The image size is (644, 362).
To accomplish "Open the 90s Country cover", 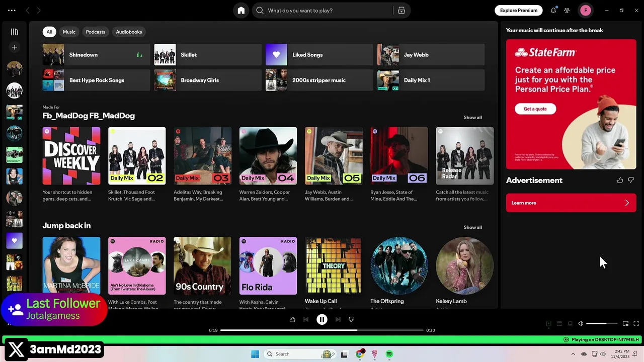I will click(x=202, y=266).
